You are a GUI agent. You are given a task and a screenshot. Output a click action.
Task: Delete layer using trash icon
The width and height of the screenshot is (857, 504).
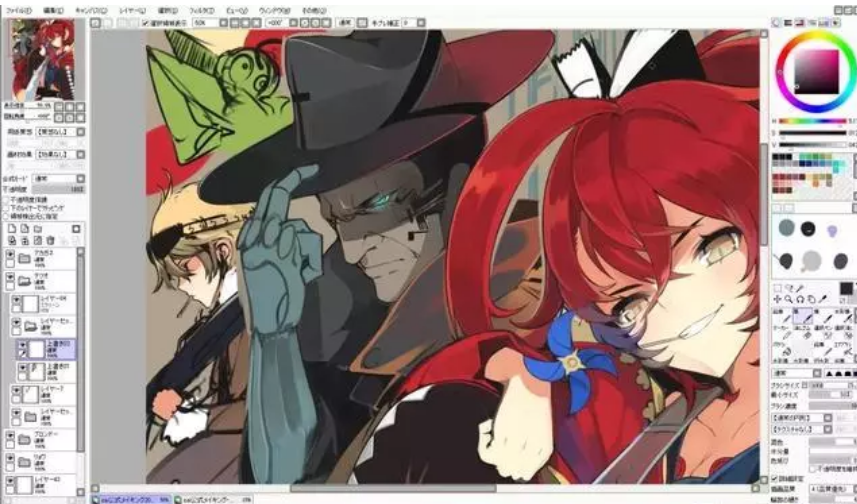coord(50,241)
